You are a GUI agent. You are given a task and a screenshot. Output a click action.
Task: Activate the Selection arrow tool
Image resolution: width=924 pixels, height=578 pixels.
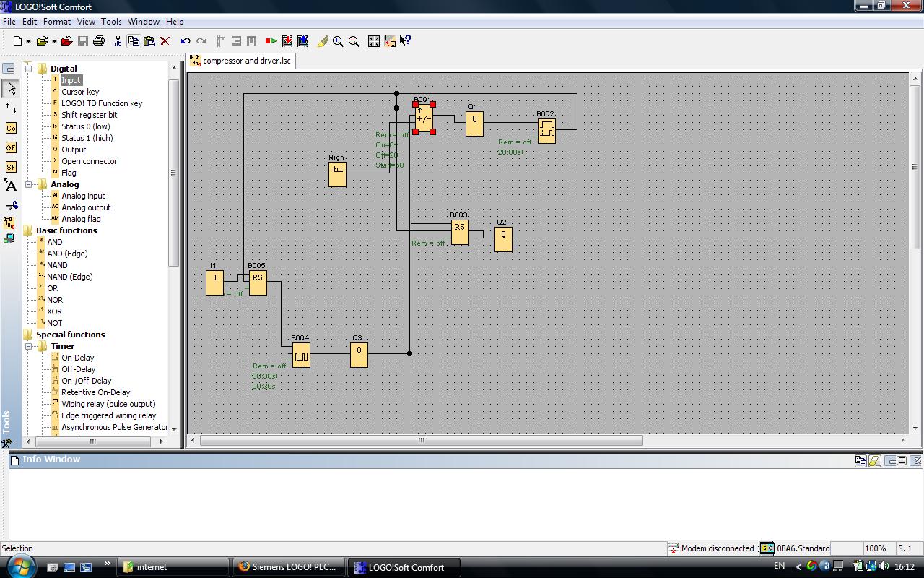tap(11, 88)
